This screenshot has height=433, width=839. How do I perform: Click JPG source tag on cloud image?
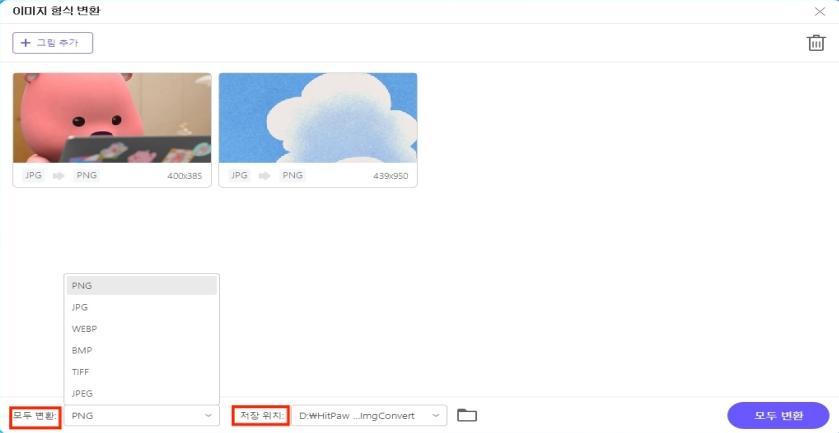pos(239,175)
